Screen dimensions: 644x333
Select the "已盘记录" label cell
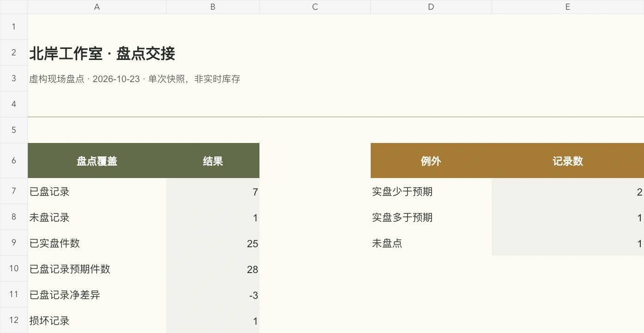pyautogui.click(x=97, y=191)
